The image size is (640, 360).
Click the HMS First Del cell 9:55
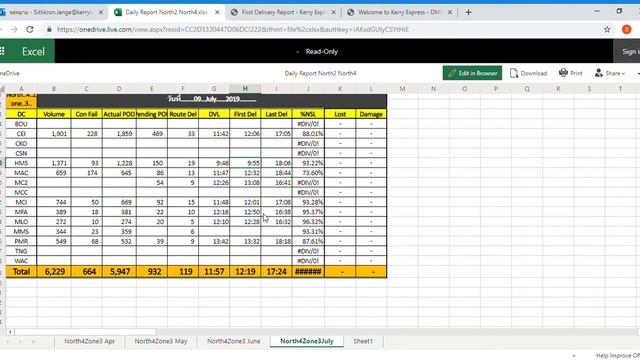[245, 163]
